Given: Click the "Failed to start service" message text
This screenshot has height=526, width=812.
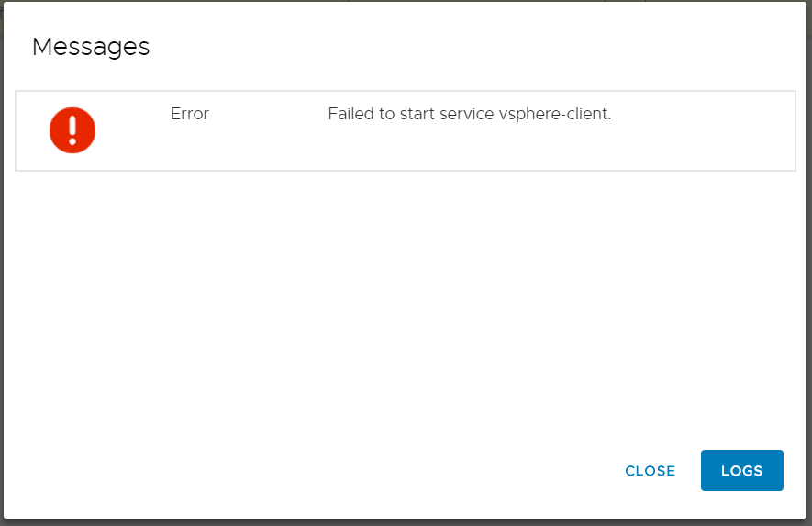Looking at the screenshot, I should 411,114.
